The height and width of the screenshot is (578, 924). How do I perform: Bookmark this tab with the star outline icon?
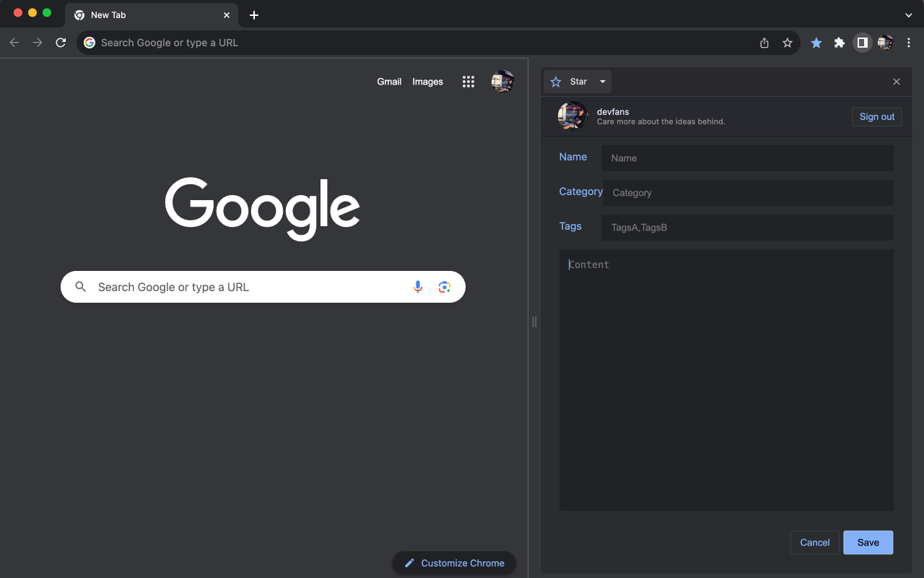(788, 43)
